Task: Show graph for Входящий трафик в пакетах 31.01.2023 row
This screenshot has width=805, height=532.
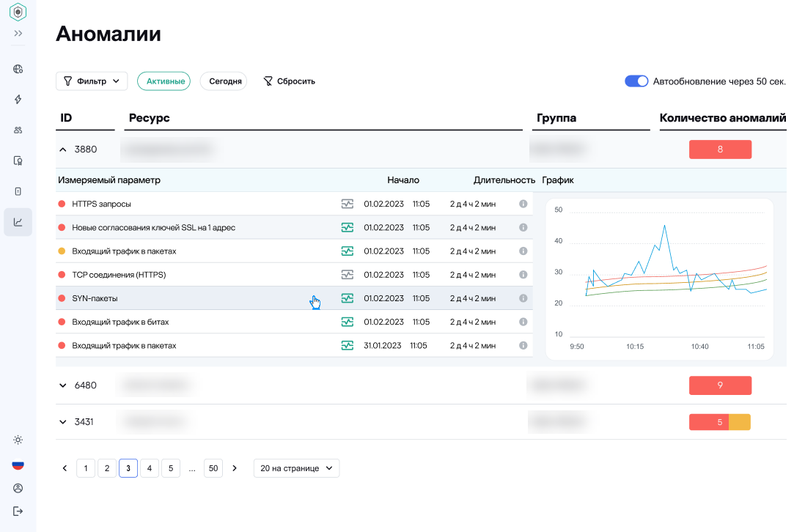Action: [348, 345]
